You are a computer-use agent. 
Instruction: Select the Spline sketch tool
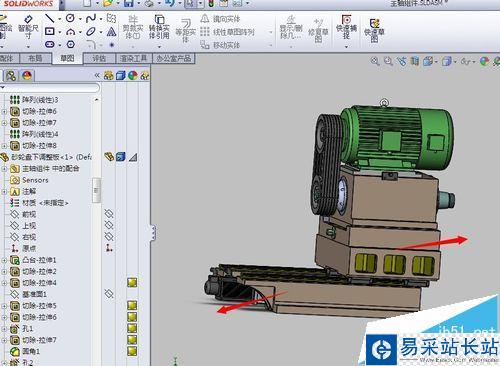click(91, 18)
